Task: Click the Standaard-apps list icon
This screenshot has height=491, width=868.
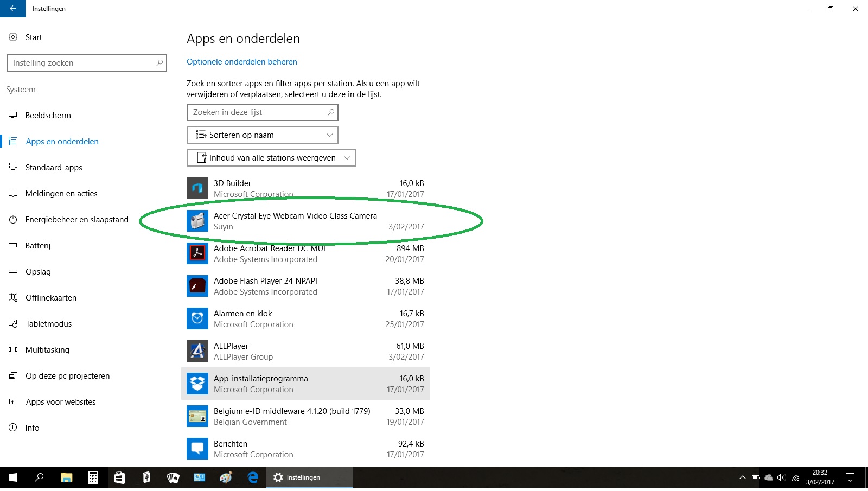Action: [x=13, y=167]
